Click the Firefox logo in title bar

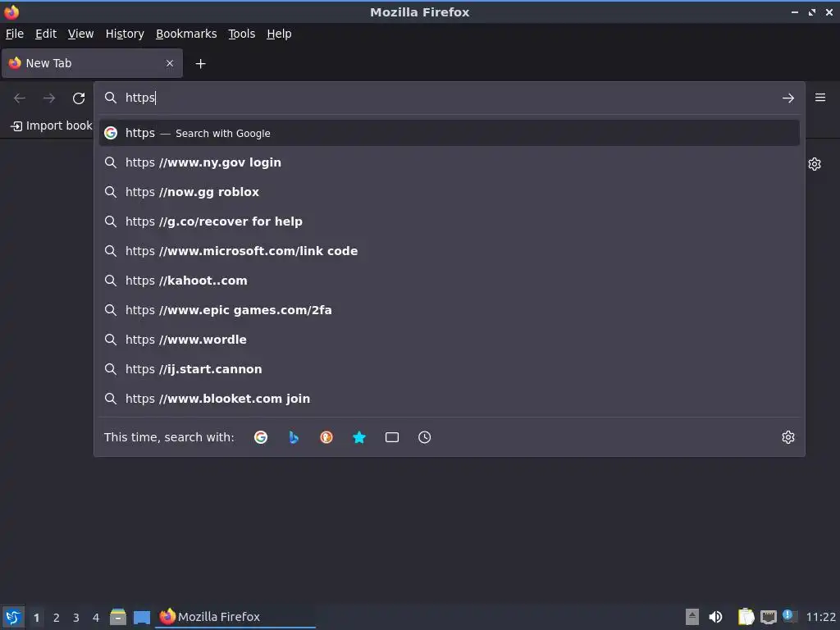tap(11, 11)
